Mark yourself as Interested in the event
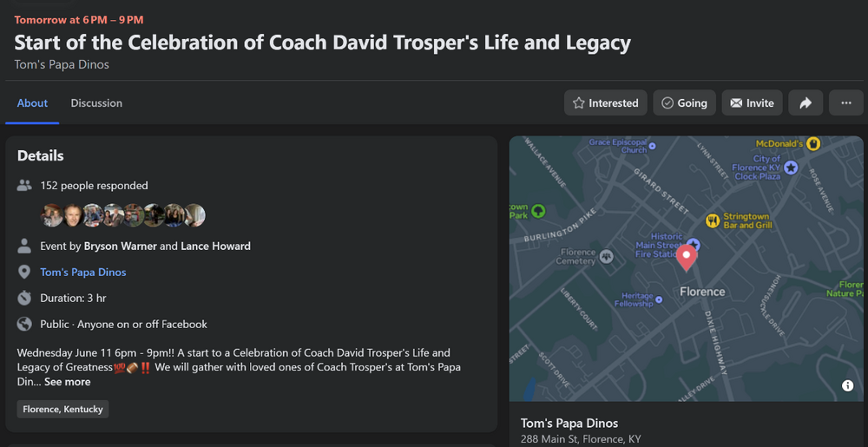The image size is (868, 447). click(606, 103)
